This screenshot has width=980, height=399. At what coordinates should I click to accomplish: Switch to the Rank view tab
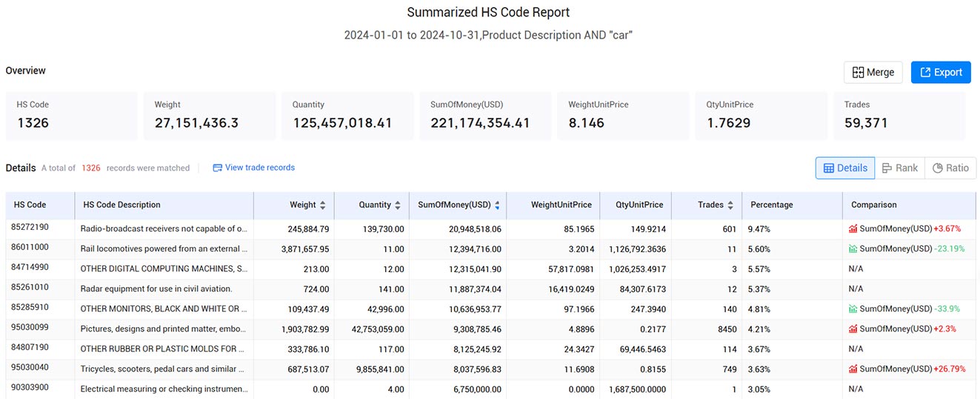900,168
